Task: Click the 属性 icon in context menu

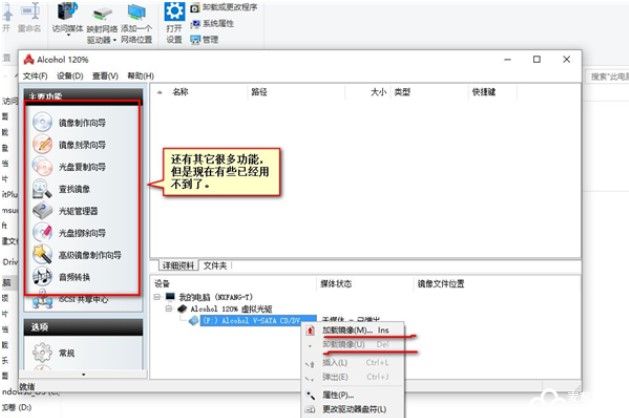Action: 310,395
